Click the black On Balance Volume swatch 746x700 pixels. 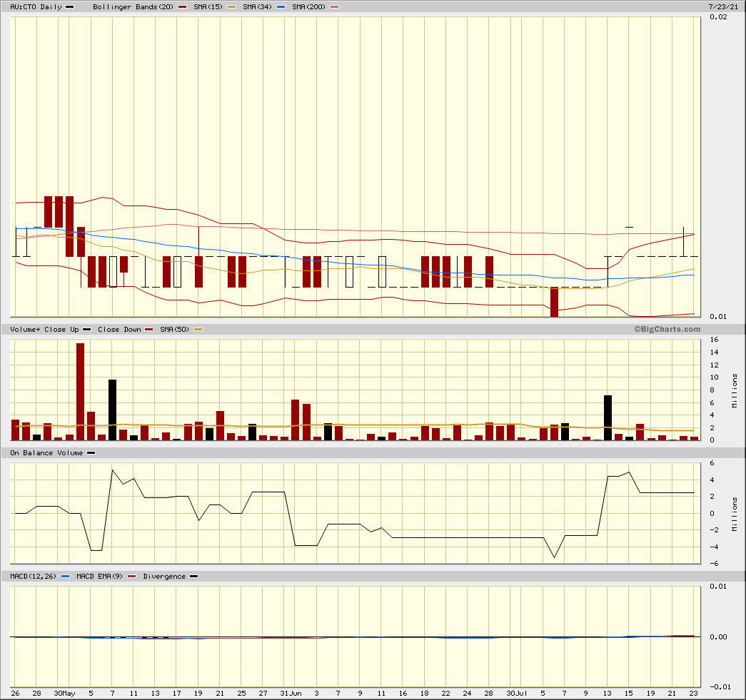pyautogui.click(x=91, y=453)
